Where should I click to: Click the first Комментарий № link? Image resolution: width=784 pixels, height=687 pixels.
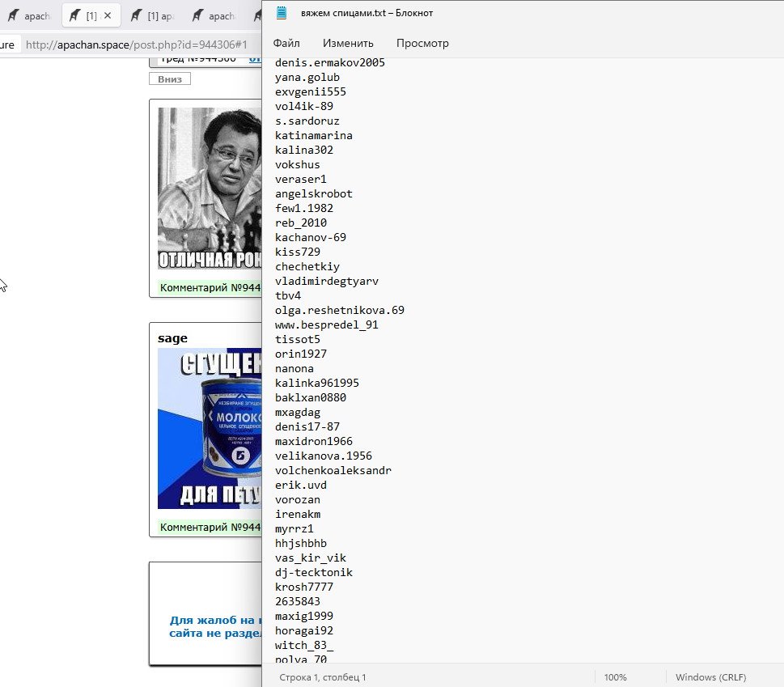coord(210,287)
